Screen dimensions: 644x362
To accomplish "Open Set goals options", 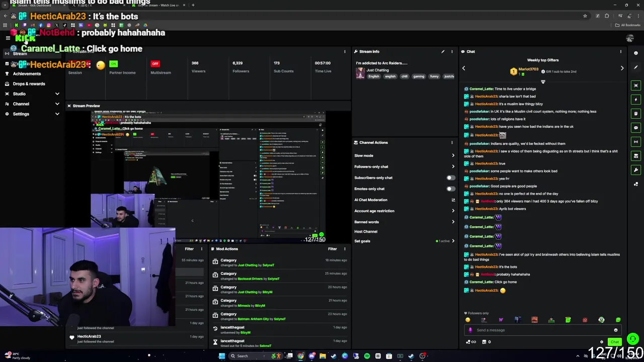I will [404, 241].
